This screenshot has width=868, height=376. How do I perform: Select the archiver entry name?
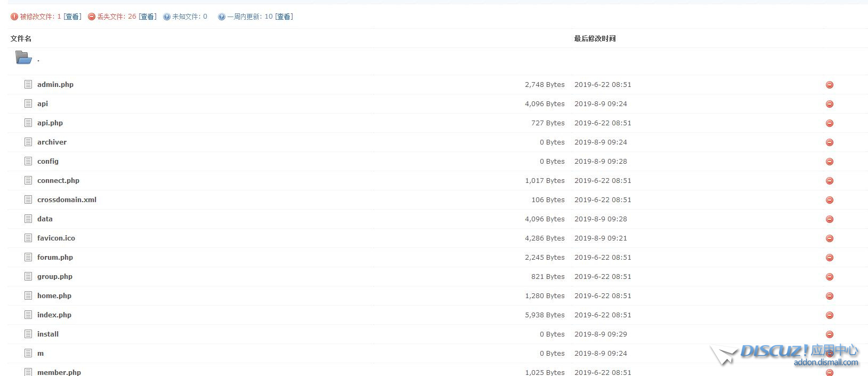pyautogui.click(x=52, y=142)
